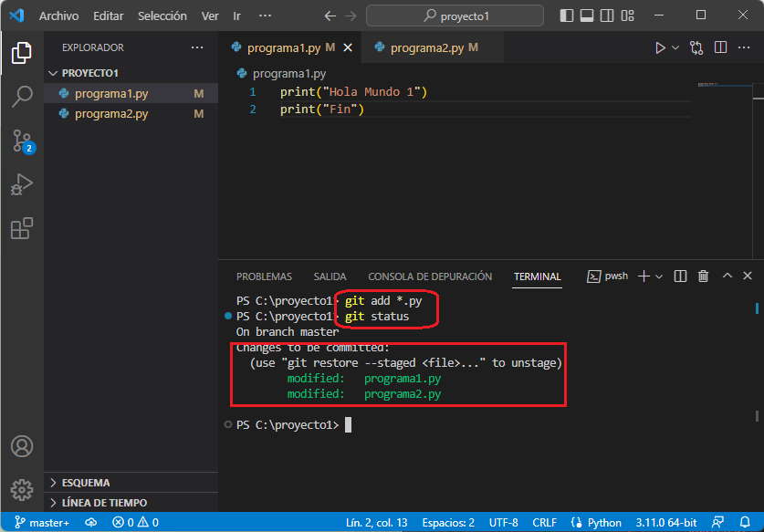Select language mode Python in status bar

[x=604, y=522]
